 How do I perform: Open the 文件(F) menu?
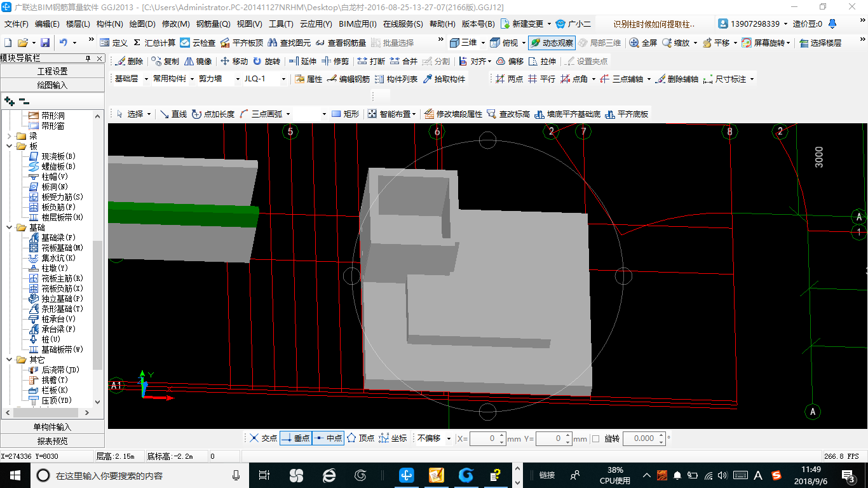(17, 24)
